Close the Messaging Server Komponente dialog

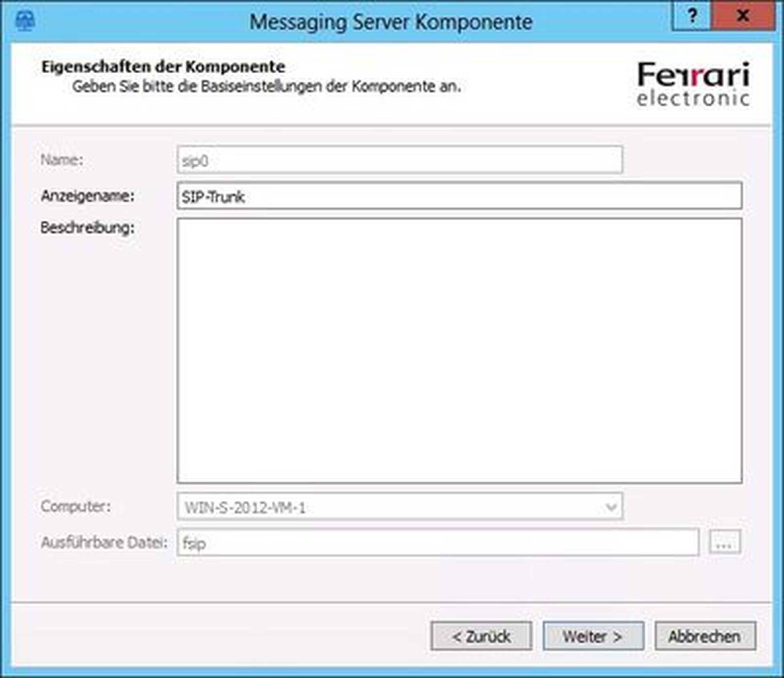[743, 16]
